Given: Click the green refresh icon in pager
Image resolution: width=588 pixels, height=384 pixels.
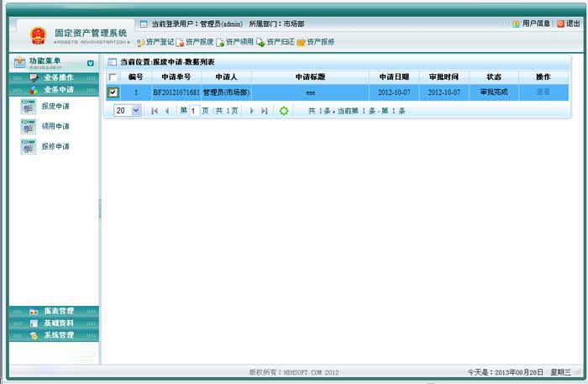Looking at the screenshot, I should (x=284, y=111).
